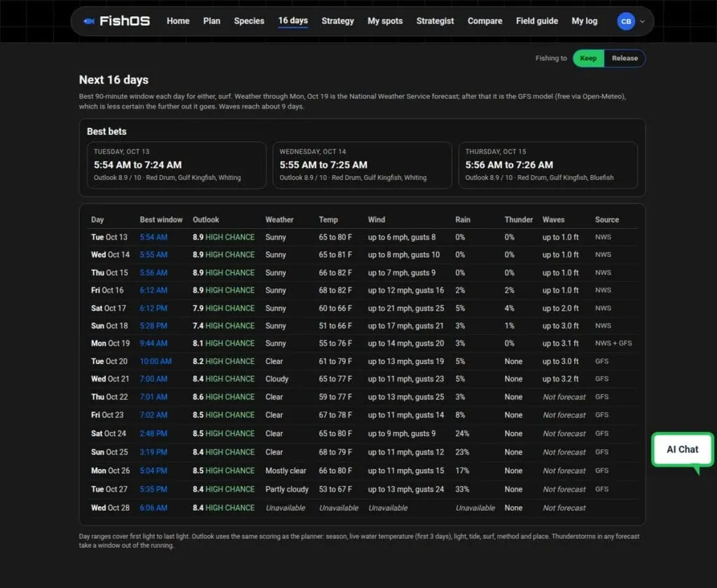Open the Field guide
Image resolution: width=717 pixels, height=588 pixels.
click(537, 21)
